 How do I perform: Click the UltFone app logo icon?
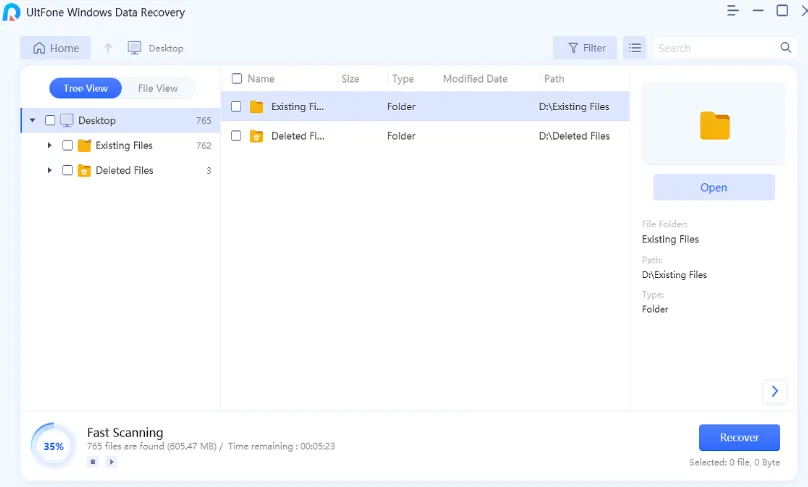tap(11, 12)
